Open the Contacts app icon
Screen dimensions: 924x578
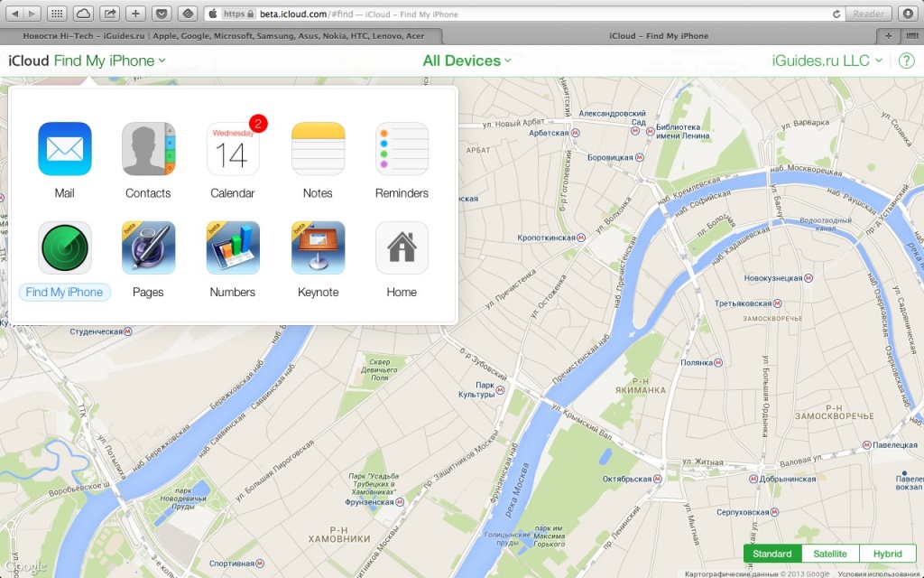click(148, 149)
